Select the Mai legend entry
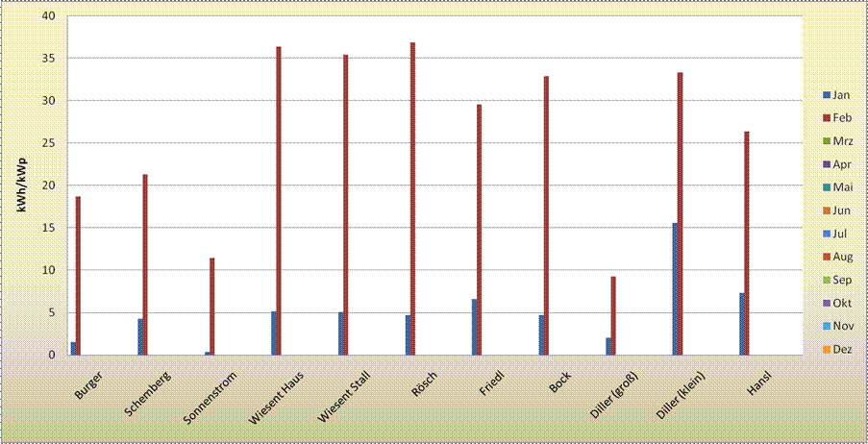The width and height of the screenshot is (868, 444). [838, 187]
